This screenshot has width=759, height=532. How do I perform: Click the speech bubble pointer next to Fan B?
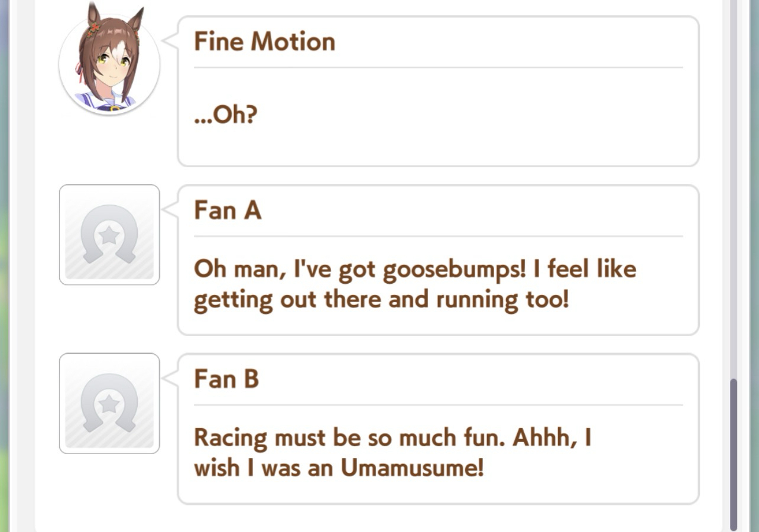(x=170, y=378)
